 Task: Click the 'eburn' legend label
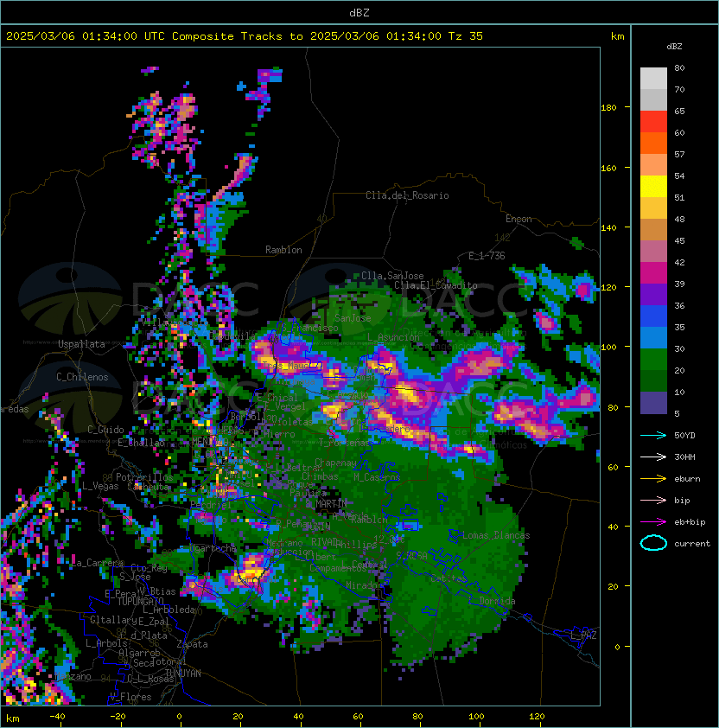pyautogui.click(x=687, y=479)
